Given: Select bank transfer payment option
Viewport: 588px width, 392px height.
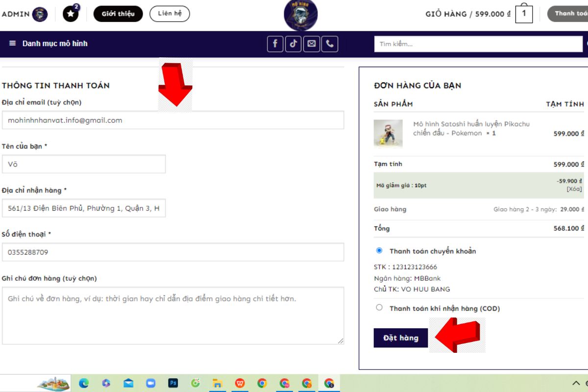Looking at the screenshot, I should pyautogui.click(x=379, y=250).
